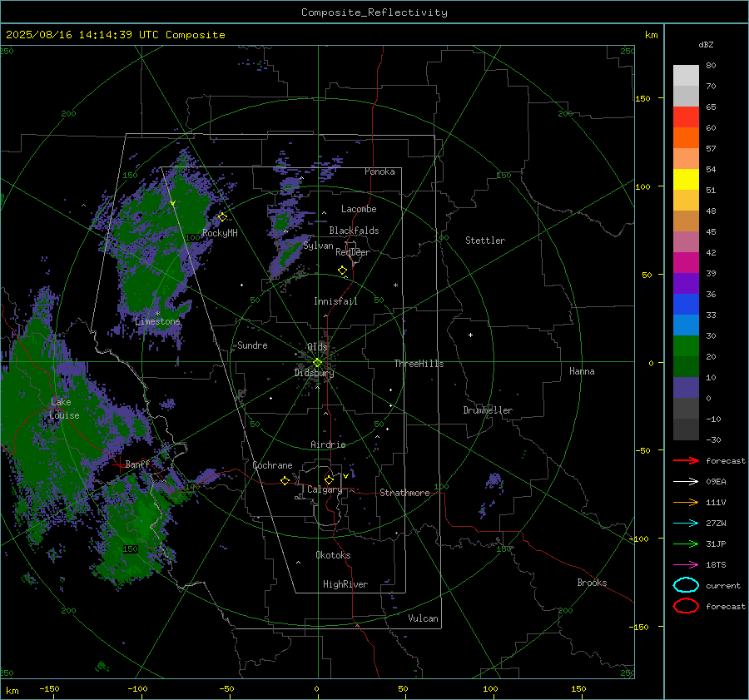Click the Cochrane city label
The image size is (749, 700).
pos(272,465)
